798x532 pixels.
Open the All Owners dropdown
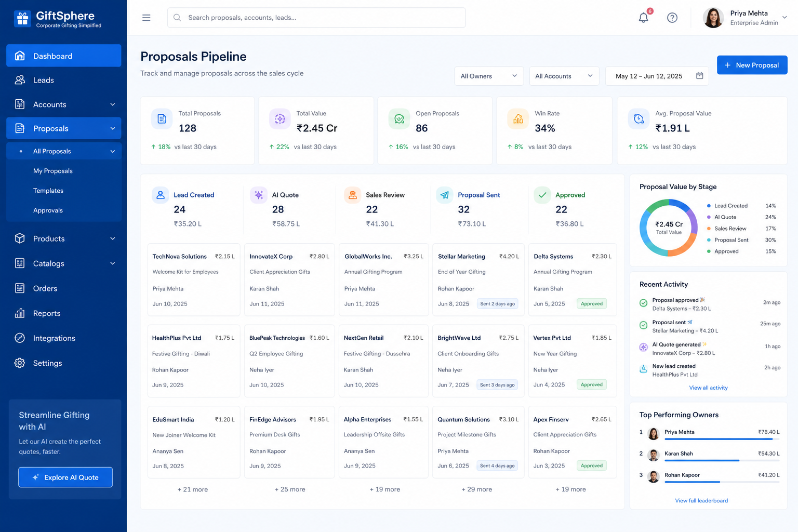coord(488,76)
